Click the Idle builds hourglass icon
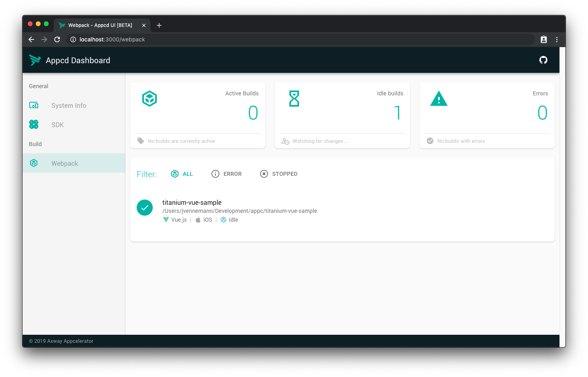588x377 pixels. pos(294,99)
